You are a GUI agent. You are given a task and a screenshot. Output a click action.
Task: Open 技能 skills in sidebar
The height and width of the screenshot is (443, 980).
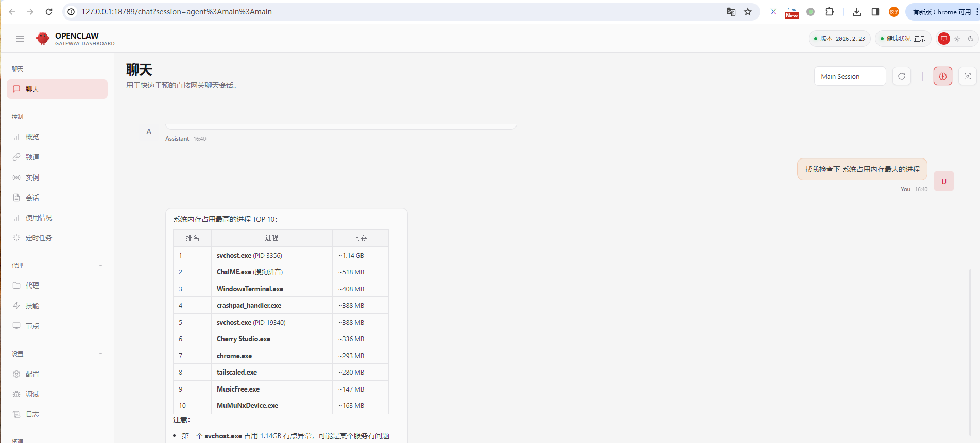tap(57, 306)
